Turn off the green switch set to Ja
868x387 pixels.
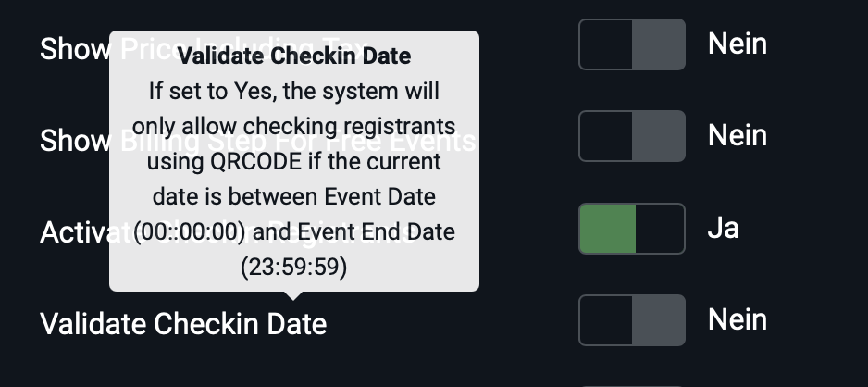click(x=632, y=229)
